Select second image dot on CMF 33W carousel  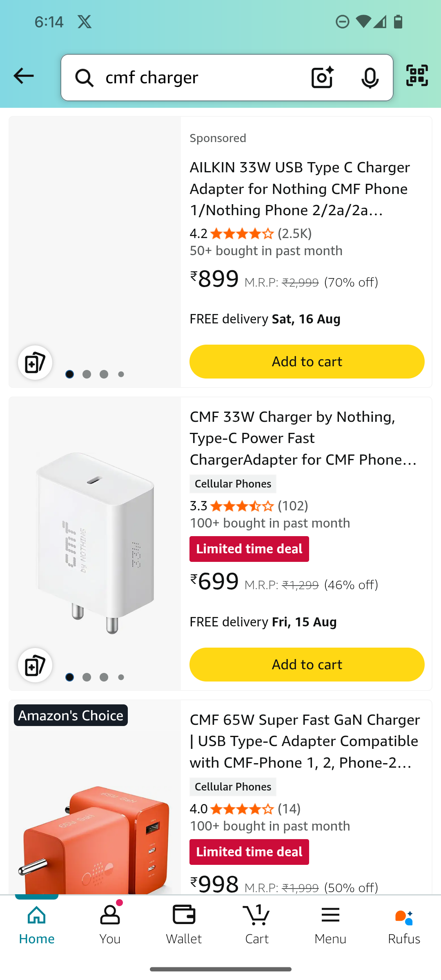pos(87,677)
